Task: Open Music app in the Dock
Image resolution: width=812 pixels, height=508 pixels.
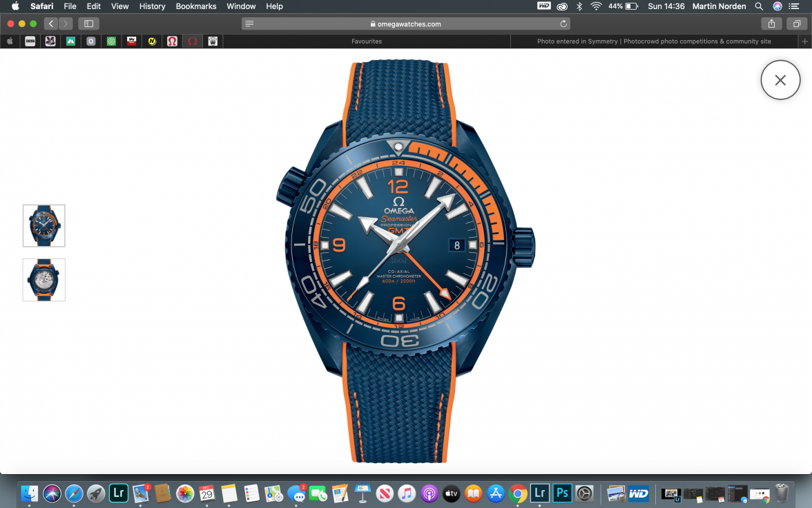Action: pos(407,493)
